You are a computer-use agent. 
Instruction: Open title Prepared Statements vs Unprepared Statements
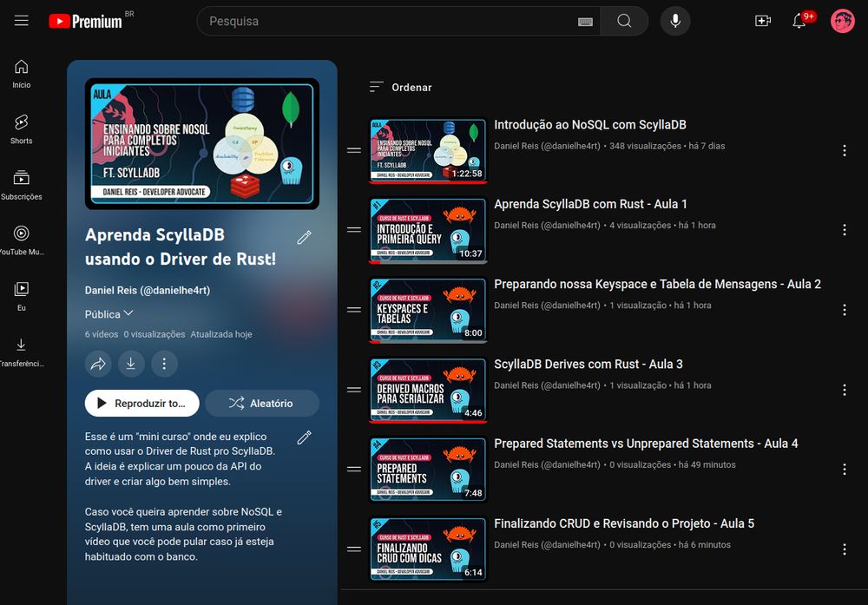[x=646, y=444]
